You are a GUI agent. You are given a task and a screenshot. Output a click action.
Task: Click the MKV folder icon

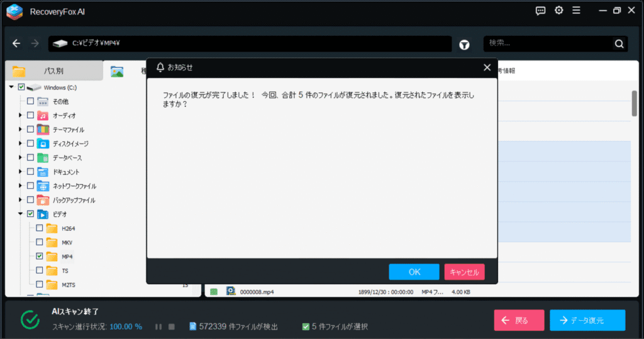pos(52,242)
